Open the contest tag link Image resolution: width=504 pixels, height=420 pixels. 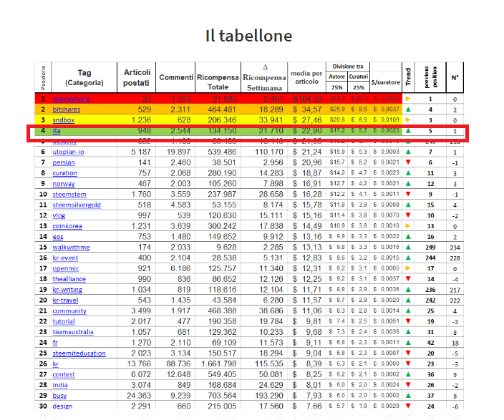[64, 375]
